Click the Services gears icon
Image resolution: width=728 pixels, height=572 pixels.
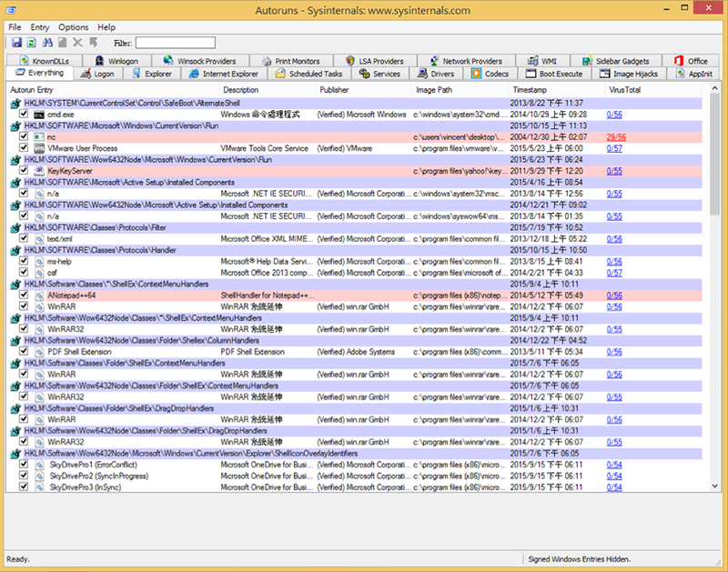(365, 74)
